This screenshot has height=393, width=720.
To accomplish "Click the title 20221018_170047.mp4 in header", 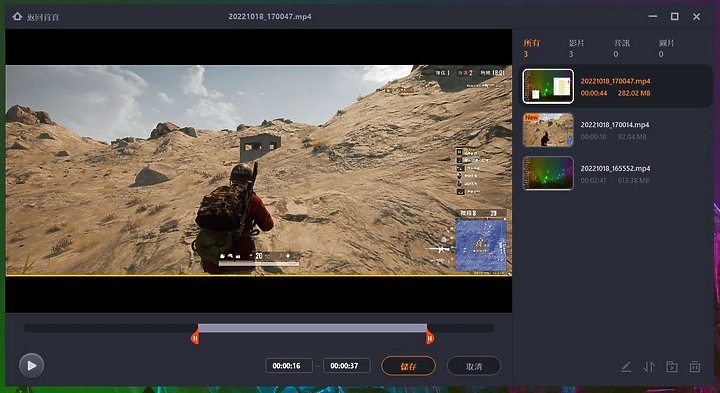I will point(270,17).
